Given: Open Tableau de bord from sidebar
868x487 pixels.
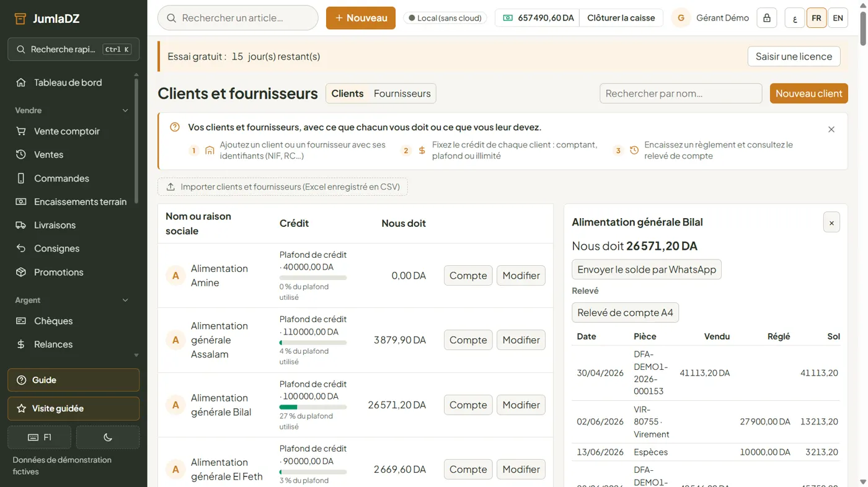Looking at the screenshot, I should (x=68, y=82).
